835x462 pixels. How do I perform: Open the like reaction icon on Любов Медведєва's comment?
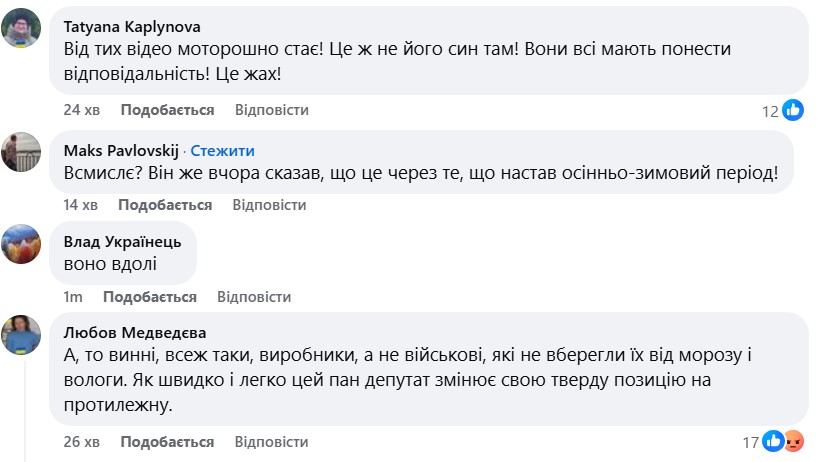[x=774, y=441]
